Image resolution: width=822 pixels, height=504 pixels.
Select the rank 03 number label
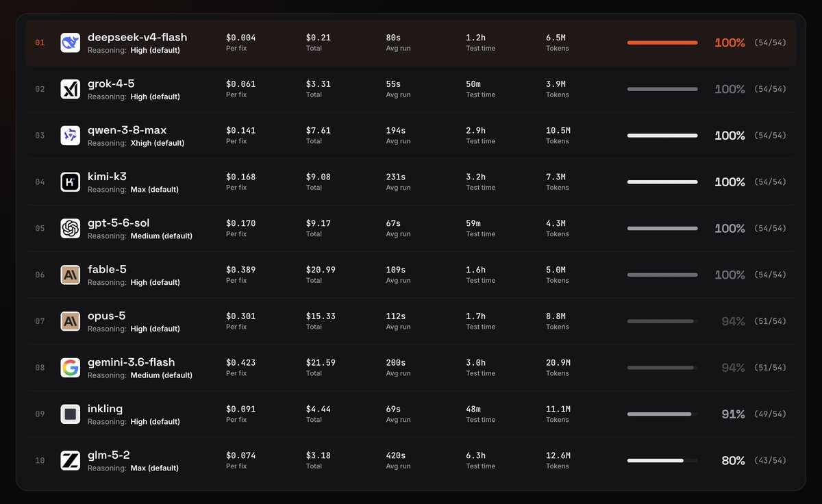40,136
